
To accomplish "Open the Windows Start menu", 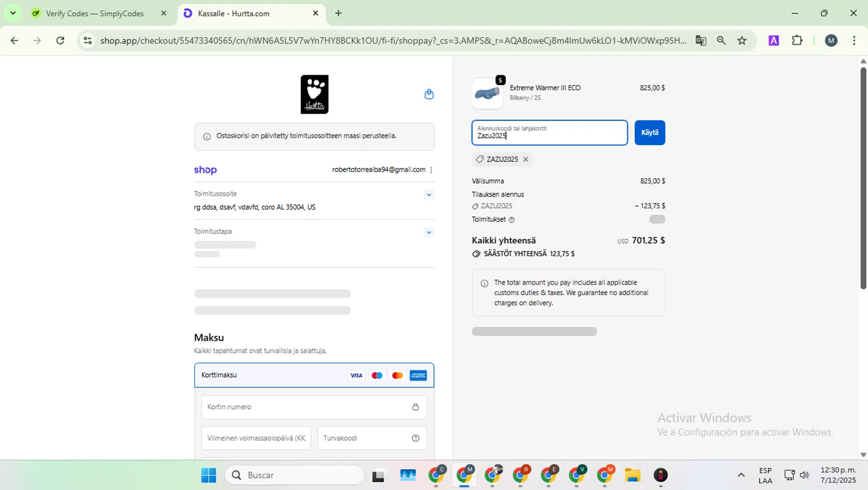I will (x=208, y=476).
